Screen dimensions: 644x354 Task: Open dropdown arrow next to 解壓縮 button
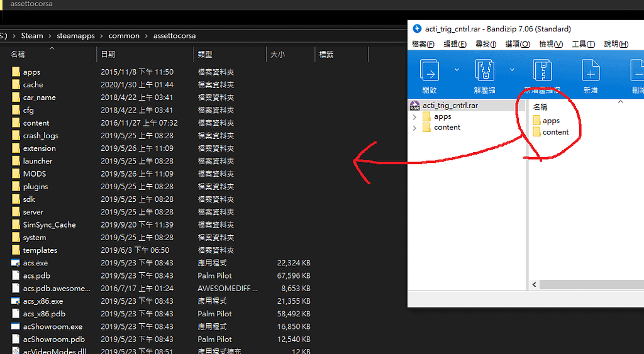512,70
